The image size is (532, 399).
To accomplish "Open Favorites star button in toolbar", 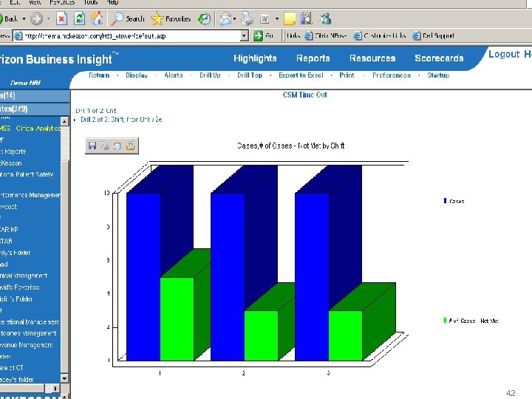I will (x=171, y=18).
